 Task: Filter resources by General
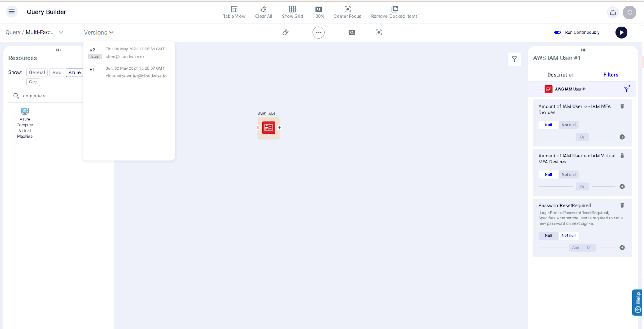point(37,72)
